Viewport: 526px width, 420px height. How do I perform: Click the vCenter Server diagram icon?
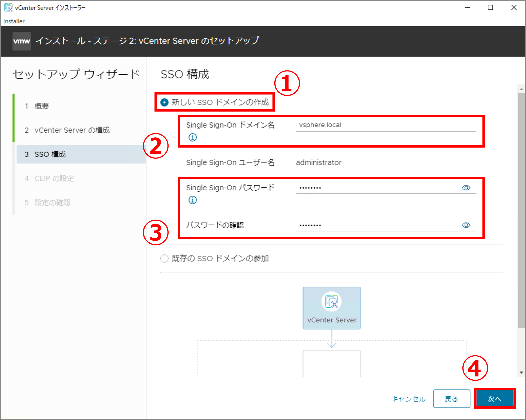click(x=331, y=302)
